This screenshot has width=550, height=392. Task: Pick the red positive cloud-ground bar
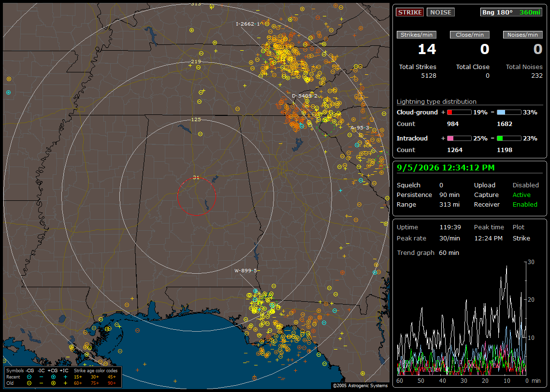coord(459,112)
